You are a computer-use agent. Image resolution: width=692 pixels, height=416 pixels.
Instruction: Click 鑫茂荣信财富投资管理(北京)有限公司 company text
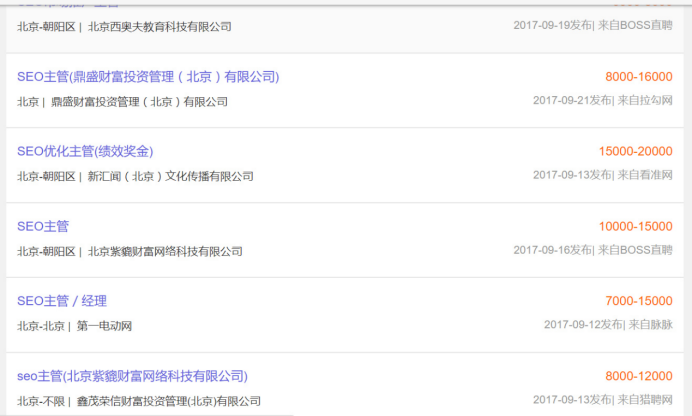point(169,401)
